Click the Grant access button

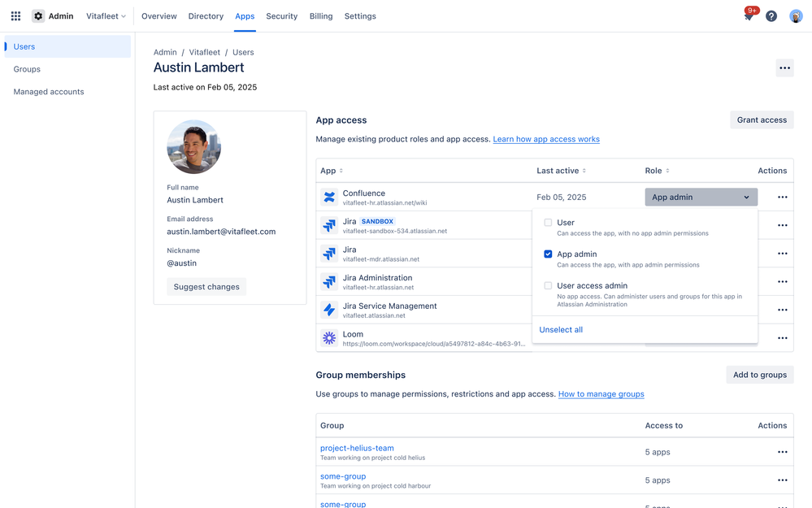(x=762, y=119)
